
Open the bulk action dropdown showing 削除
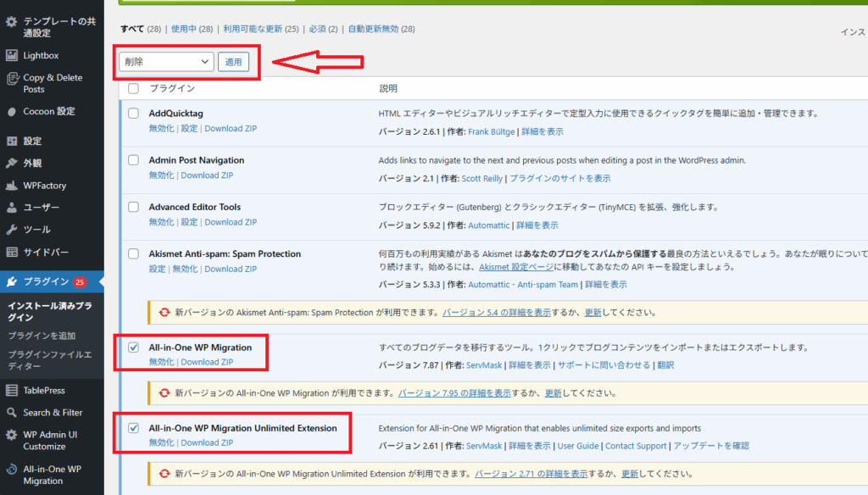(167, 62)
